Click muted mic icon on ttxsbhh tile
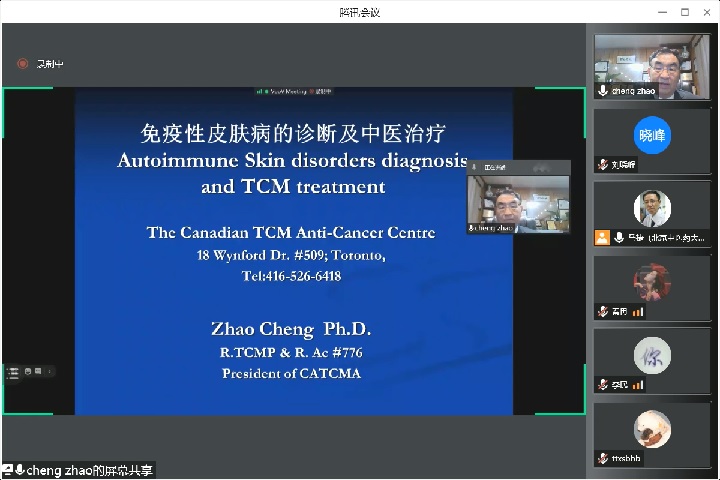This screenshot has width=720, height=480. click(x=603, y=458)
